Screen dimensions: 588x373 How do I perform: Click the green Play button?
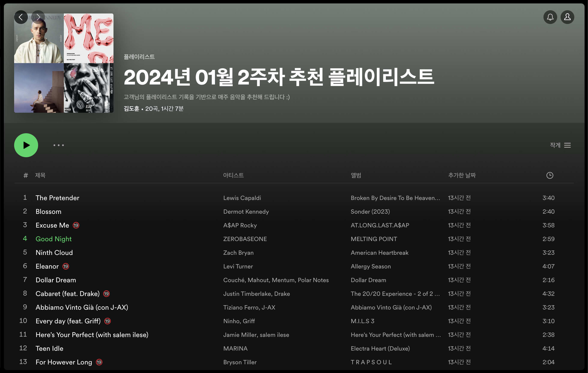click(x=26, y=145)
